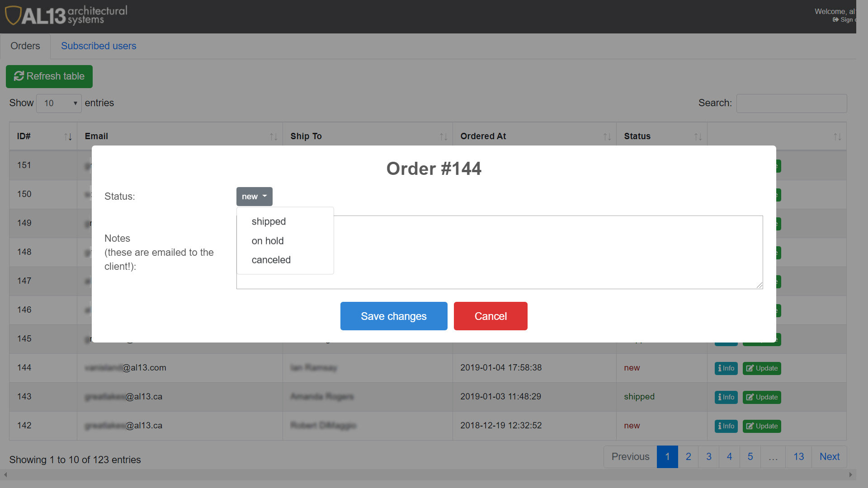Select 'shipped' from status dropdown

pyautogui.click(x=269, y=221)
